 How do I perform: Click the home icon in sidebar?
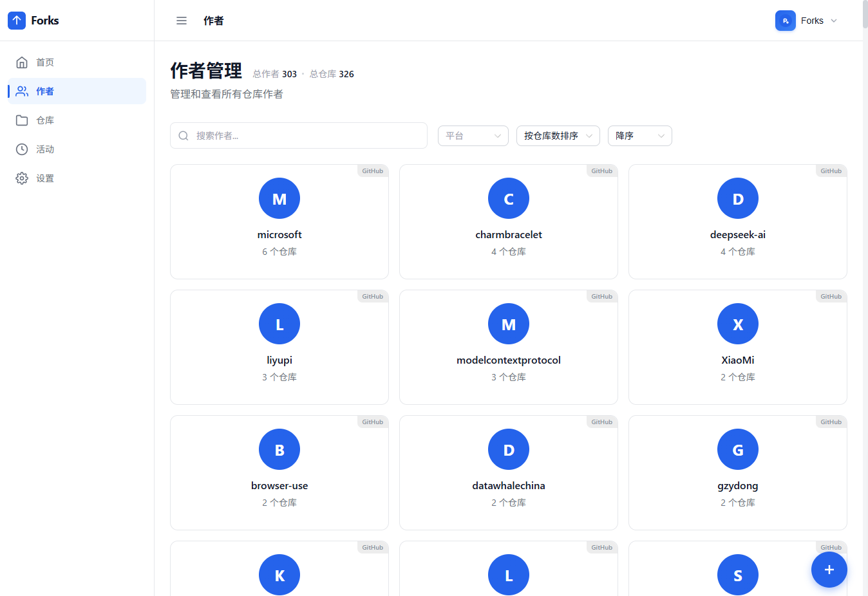(22, 62)
